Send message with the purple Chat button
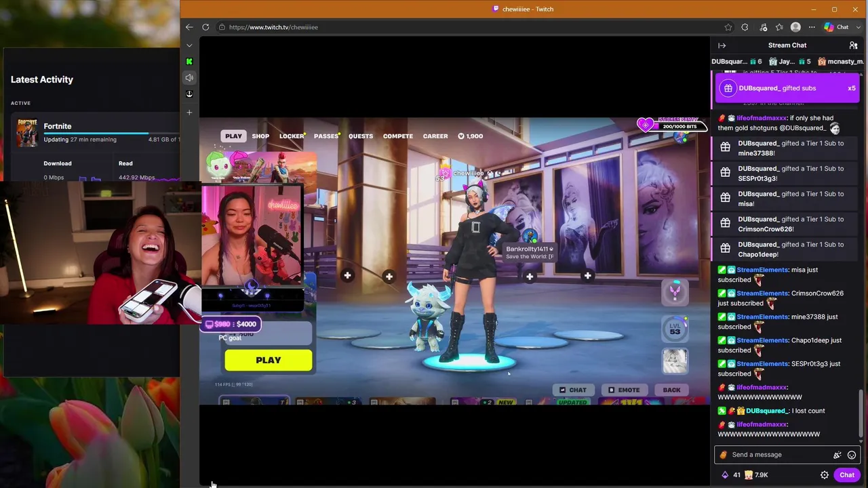 click(x=847, y=475)
